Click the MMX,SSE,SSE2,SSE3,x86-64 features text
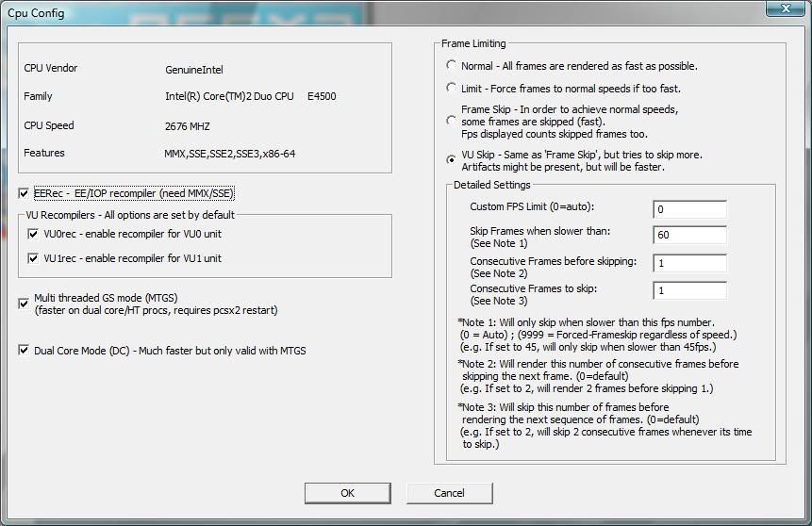This screenshot has height=526, width=812. [229, 154]
